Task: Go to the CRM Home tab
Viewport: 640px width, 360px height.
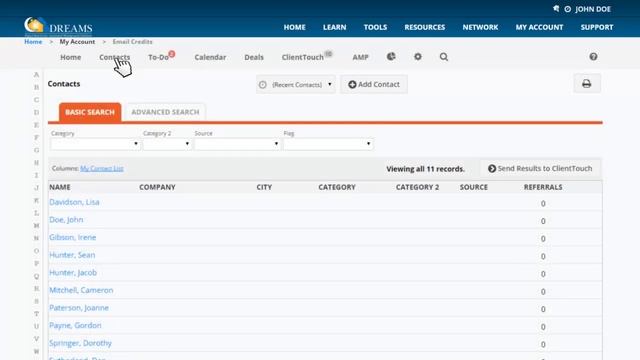Action: 71,57
